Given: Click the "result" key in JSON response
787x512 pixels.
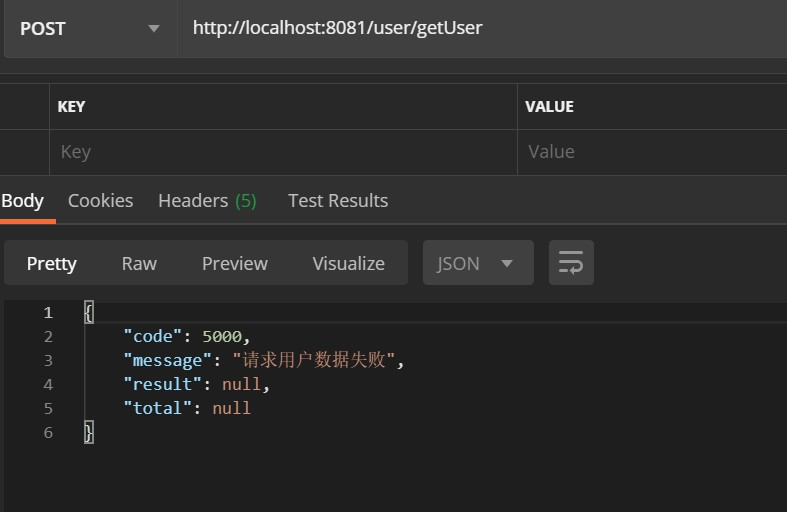Looking at the screenshot, I should pos(163,384).
